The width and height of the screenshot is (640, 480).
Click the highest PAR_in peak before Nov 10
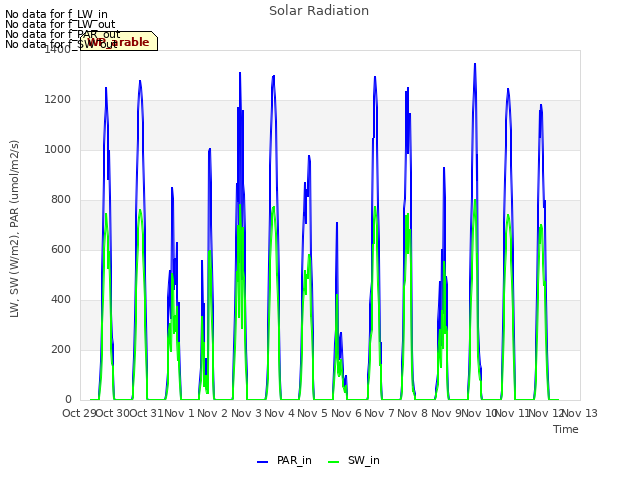[x=475, y=64]
